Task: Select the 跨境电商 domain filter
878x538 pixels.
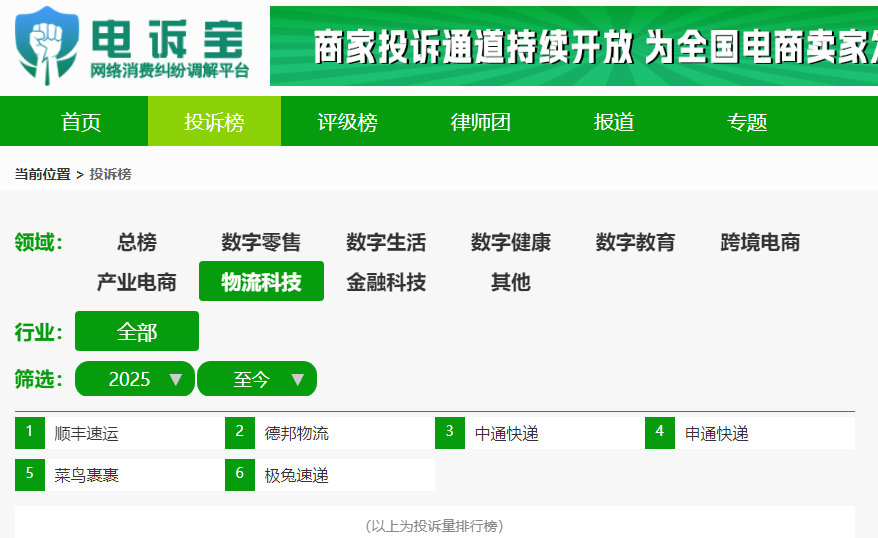Action: (760, 242)
